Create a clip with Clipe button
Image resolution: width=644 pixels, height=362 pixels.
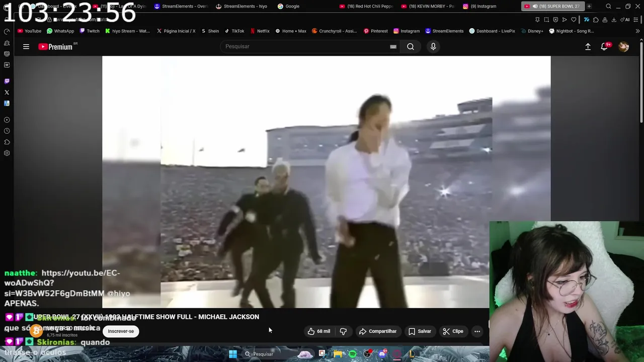[453, 331]
